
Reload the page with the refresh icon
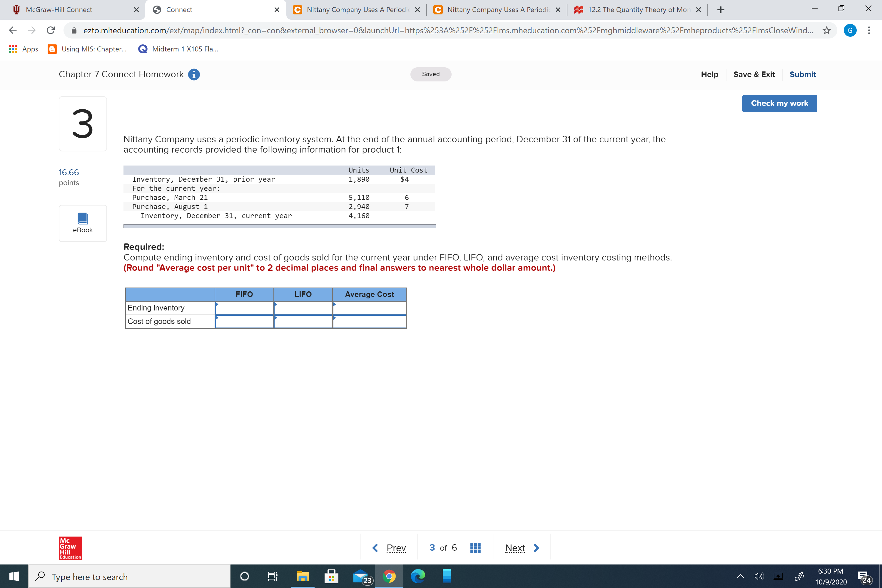51,30
